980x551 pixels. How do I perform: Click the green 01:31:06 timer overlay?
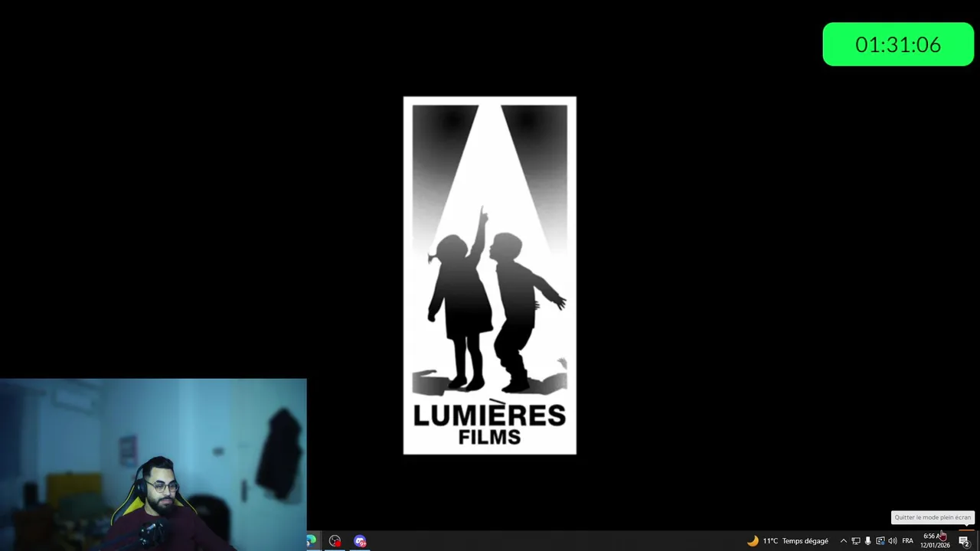[x=898, y=44]
